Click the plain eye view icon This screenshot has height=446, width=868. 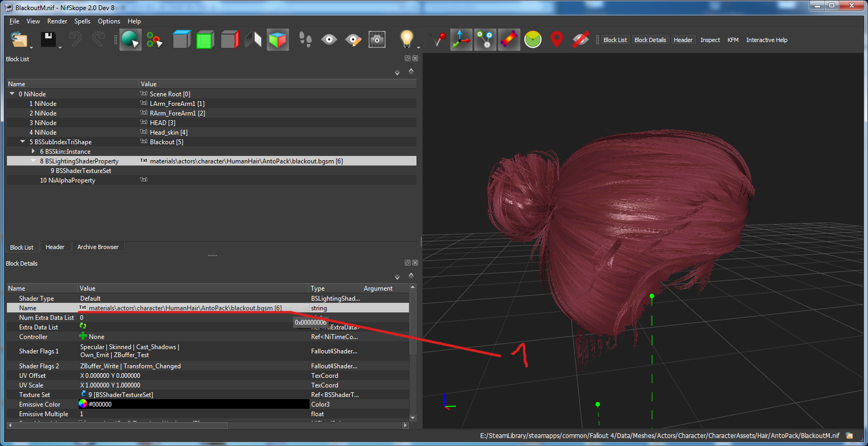tap(329, 40)
